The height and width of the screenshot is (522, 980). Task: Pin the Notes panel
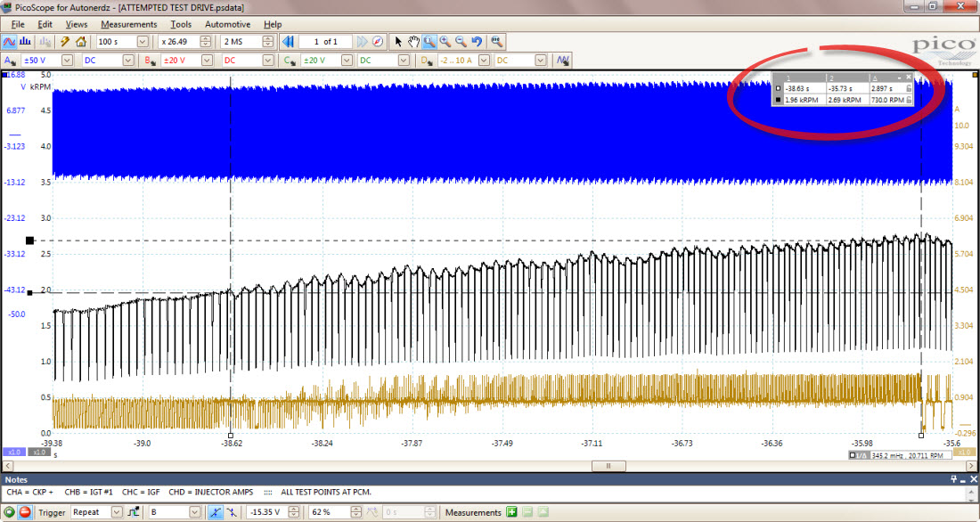[954, 479]
